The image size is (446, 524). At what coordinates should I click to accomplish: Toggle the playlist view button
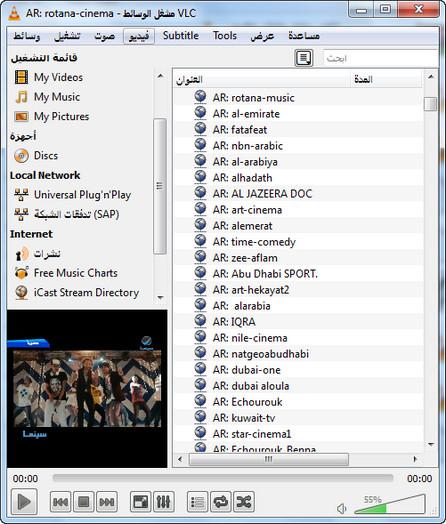coord(197,502)
